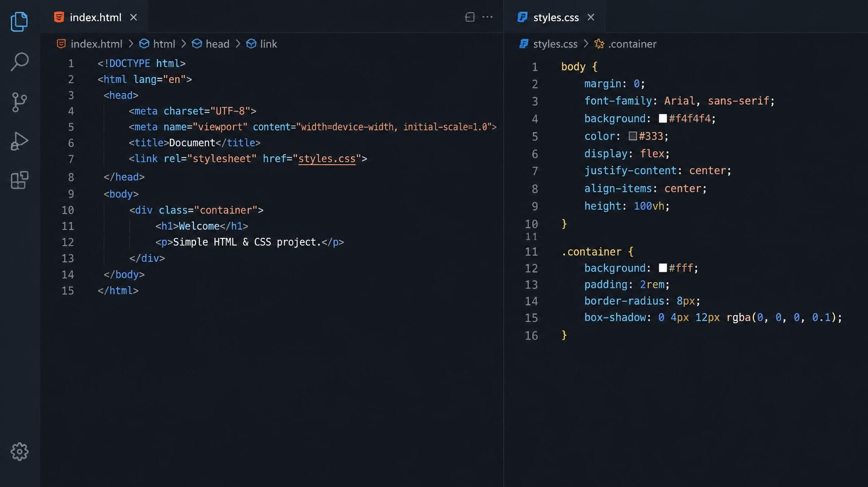Open color picker for #fff swatch
The image size is (868, 487).
coord(663,268)
